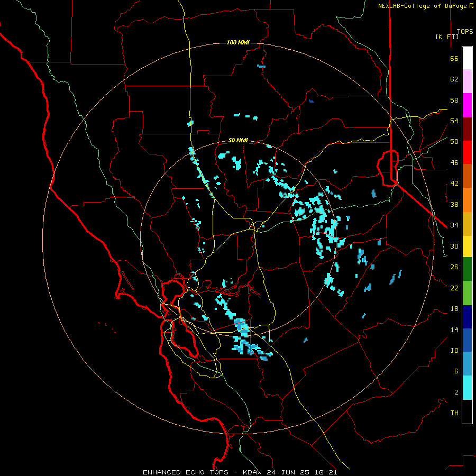Click the light pink 62 kft swatch

[x=467, y=81]
